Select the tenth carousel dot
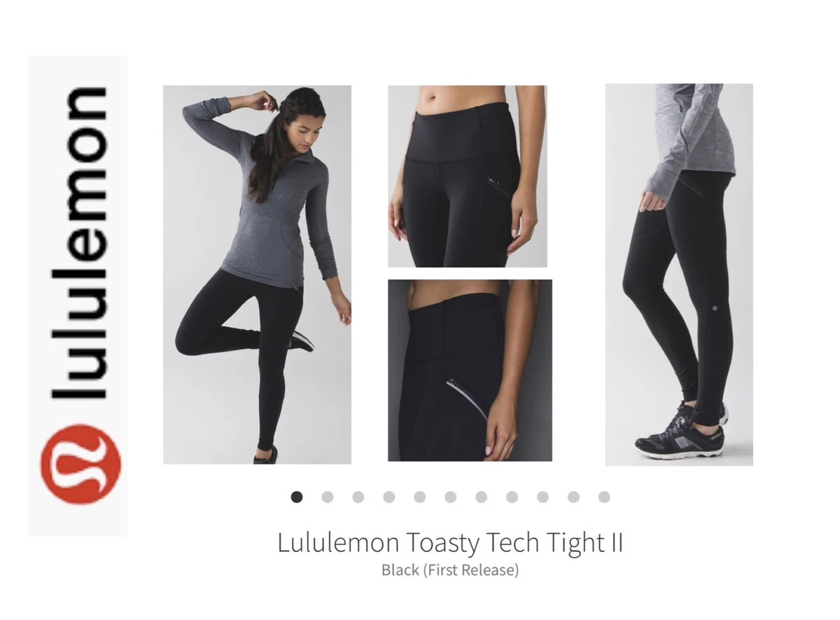 coord(574,497)
